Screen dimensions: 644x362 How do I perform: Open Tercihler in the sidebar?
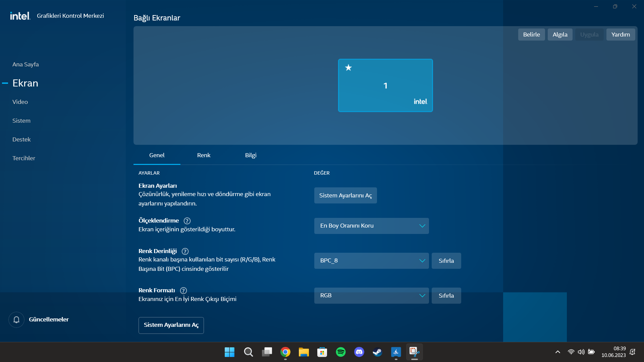(24, 158)
